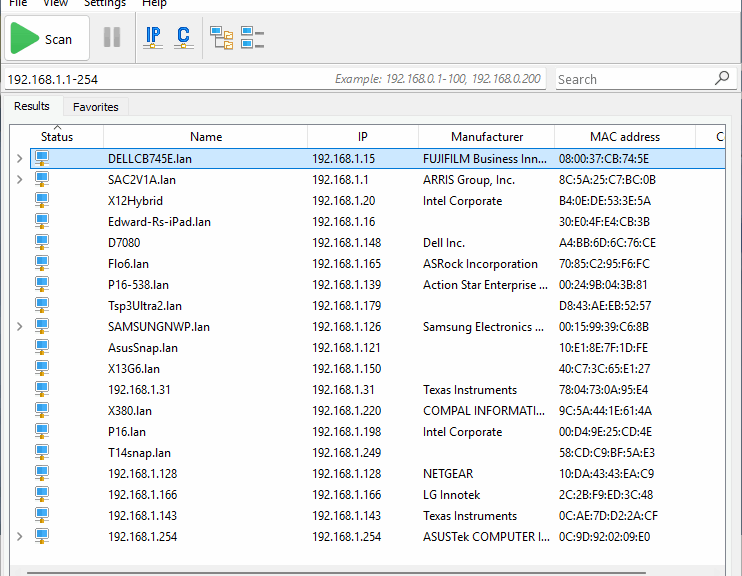
Task: Click the computer icon for SAC2V1A.lan
Action: [x=42, y=179]
